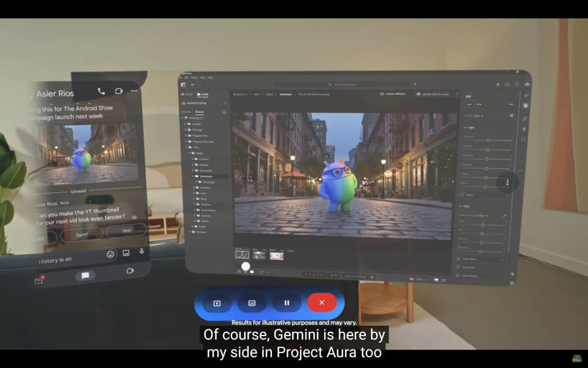
Task: Collapse the Users folder arrow
Action: 186,147
